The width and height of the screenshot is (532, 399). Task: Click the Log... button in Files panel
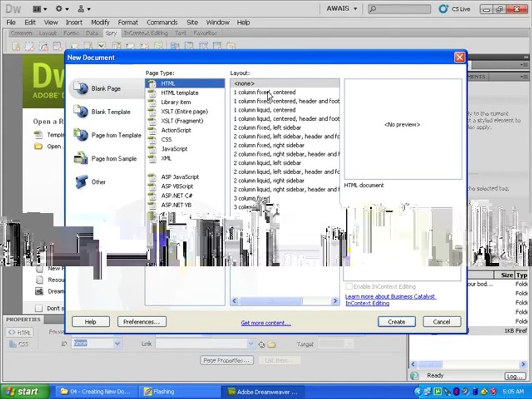pos(515,376)
